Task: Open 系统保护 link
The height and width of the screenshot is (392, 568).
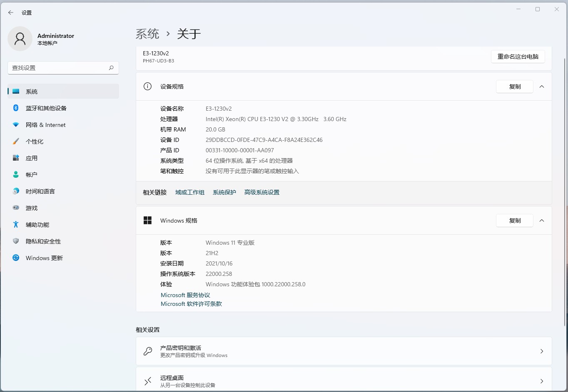Action: [224, 192]
